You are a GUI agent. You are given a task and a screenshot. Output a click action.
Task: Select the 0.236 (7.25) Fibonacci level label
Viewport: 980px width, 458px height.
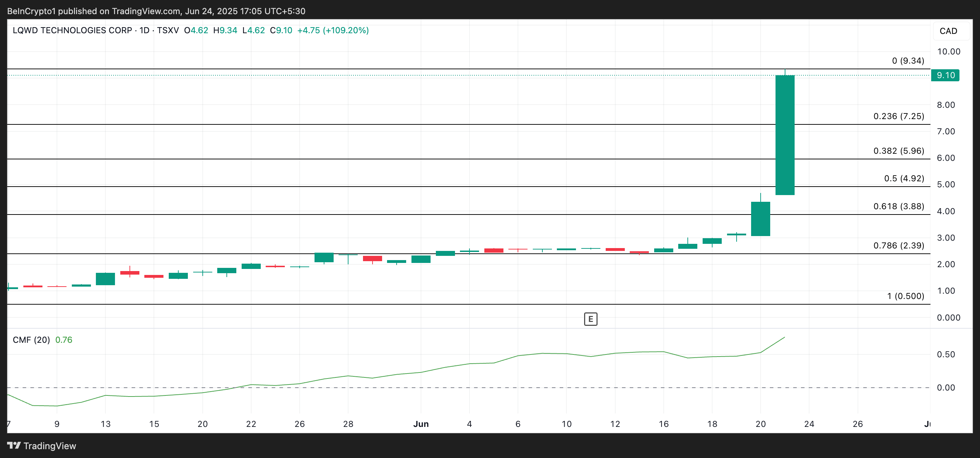[x=898, y=116]
